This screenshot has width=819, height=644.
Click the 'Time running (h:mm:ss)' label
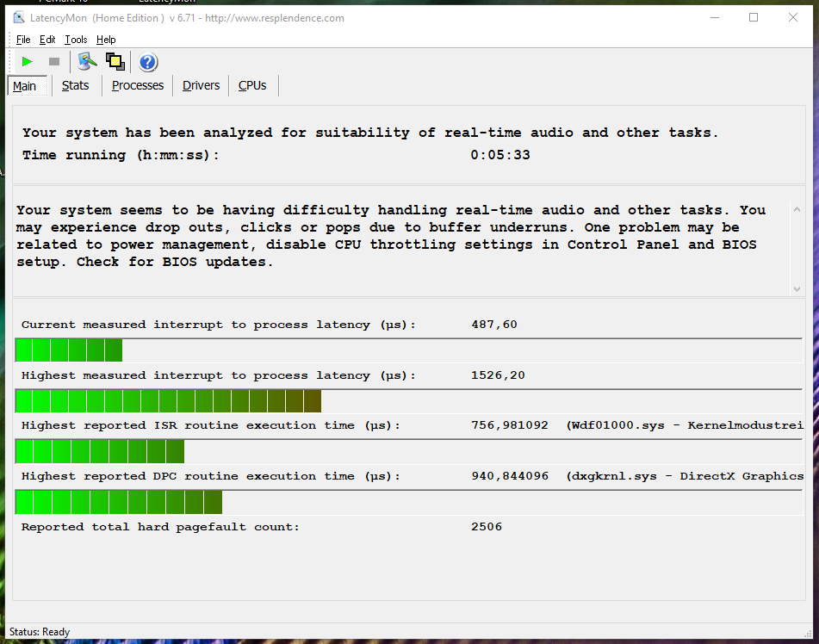(x=121, y=155)
